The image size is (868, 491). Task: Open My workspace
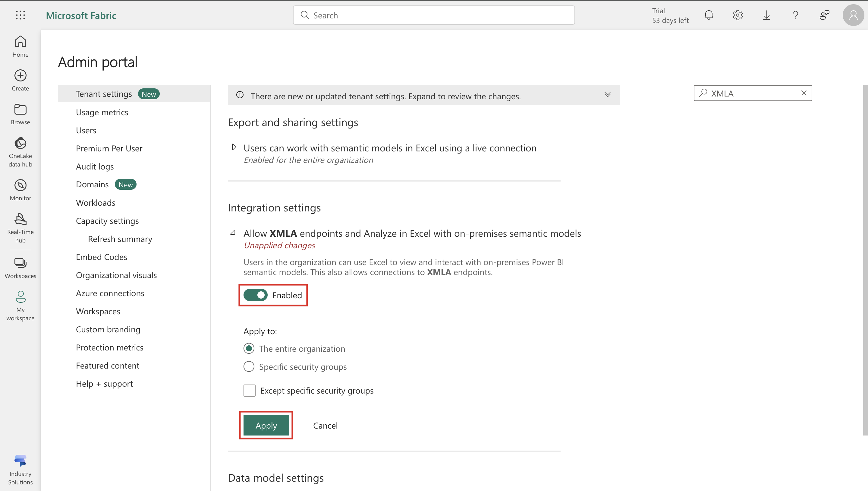pos(20,306)
